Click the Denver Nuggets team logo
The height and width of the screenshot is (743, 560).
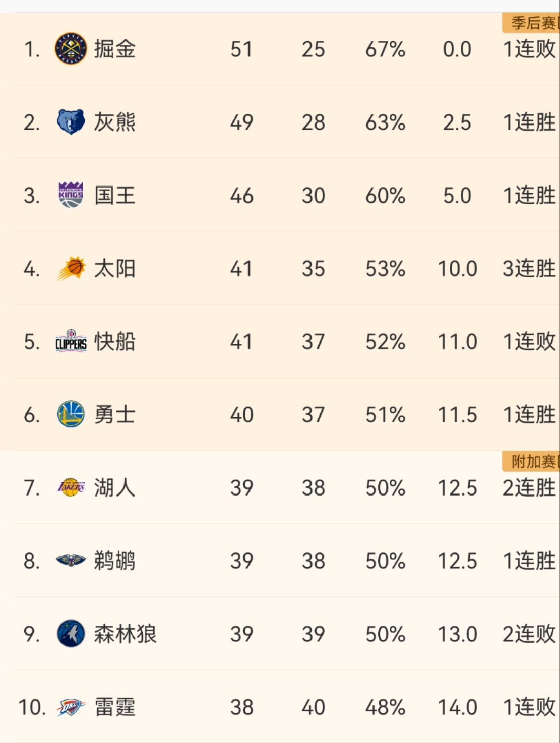click(71, 49)
